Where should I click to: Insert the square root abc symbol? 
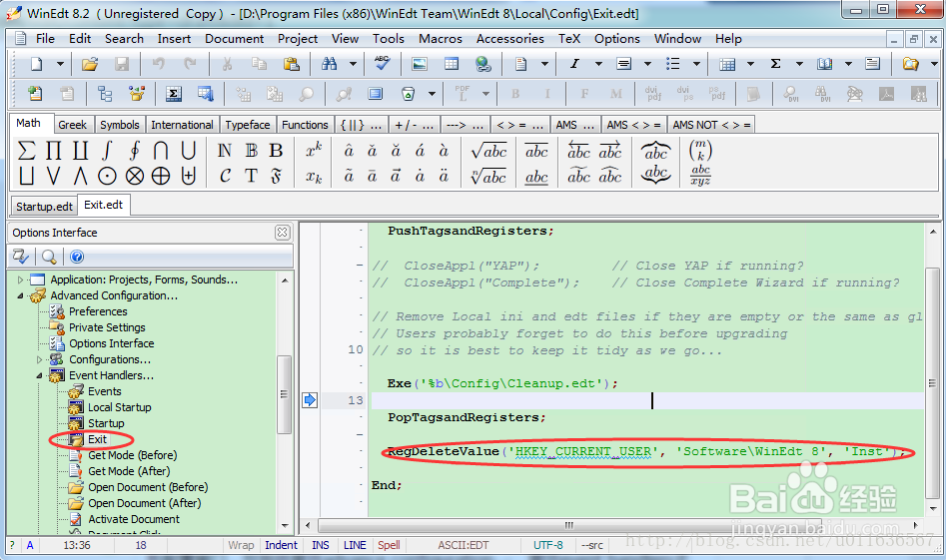pos(488,151)
